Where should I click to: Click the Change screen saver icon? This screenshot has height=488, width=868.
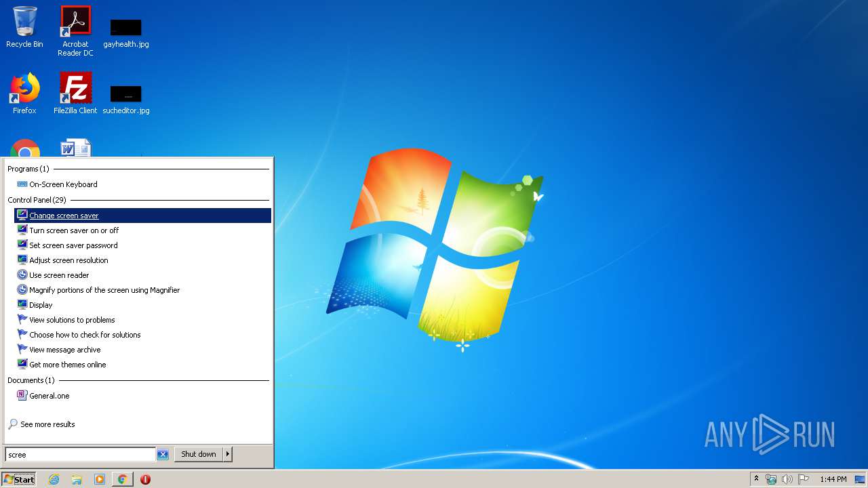click(22, 216)
